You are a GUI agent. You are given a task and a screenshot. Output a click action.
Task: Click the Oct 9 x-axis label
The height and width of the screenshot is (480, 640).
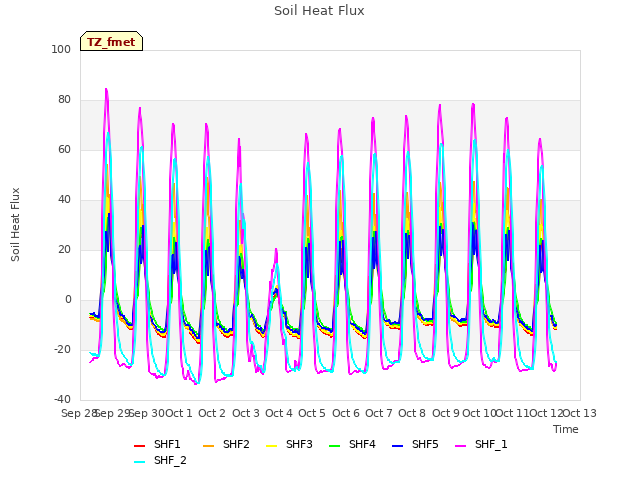pyautogui.click(x=446, y=413)
